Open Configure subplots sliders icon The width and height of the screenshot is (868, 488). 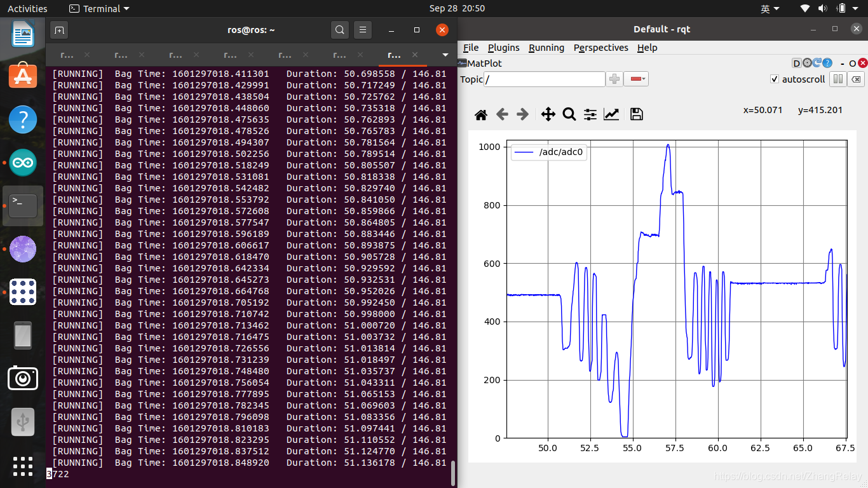click(x=590, y=114)
